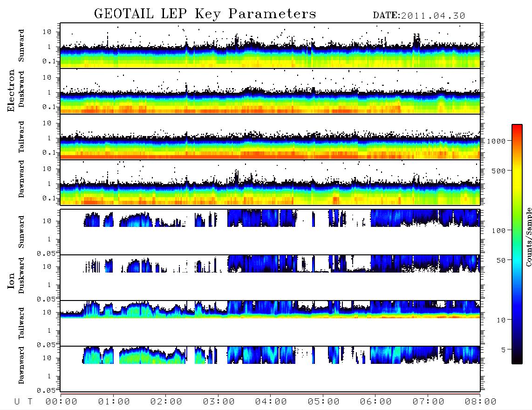Click the 06:00 time axis label
532x410 pixels.
point(376,402)
